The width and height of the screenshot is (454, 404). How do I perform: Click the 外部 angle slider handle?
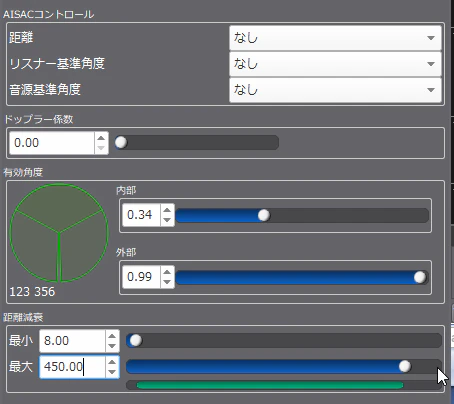[420, 277]
